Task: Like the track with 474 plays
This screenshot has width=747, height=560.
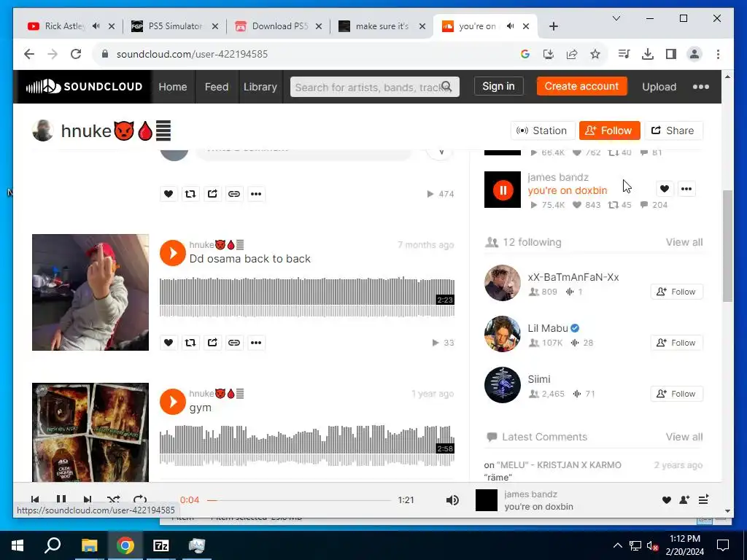Action: coord(169,194)
